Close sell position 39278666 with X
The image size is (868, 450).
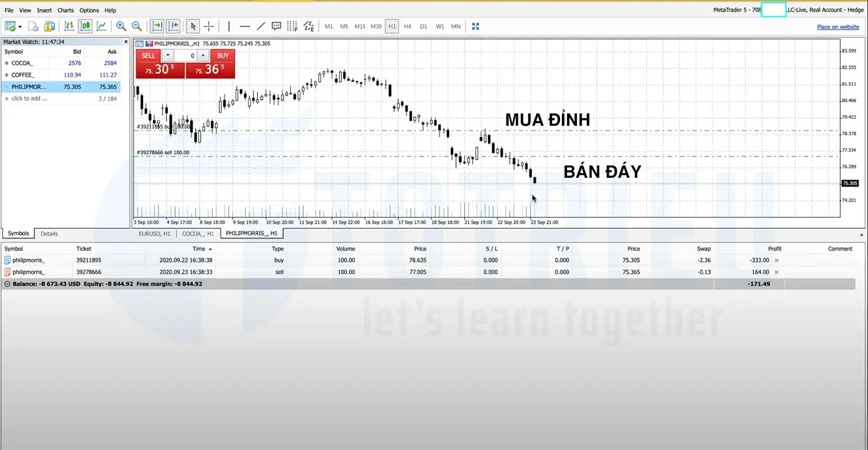click(777, 272)
